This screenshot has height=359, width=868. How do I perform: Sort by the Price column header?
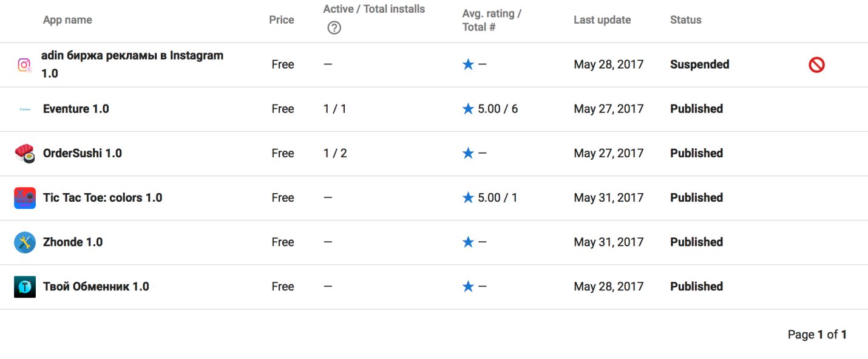(x=282, y=20)
